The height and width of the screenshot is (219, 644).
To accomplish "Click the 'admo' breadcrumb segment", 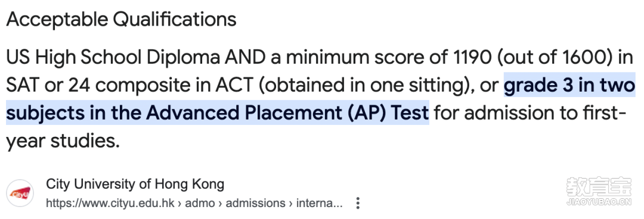I will (x=200, y=203).
